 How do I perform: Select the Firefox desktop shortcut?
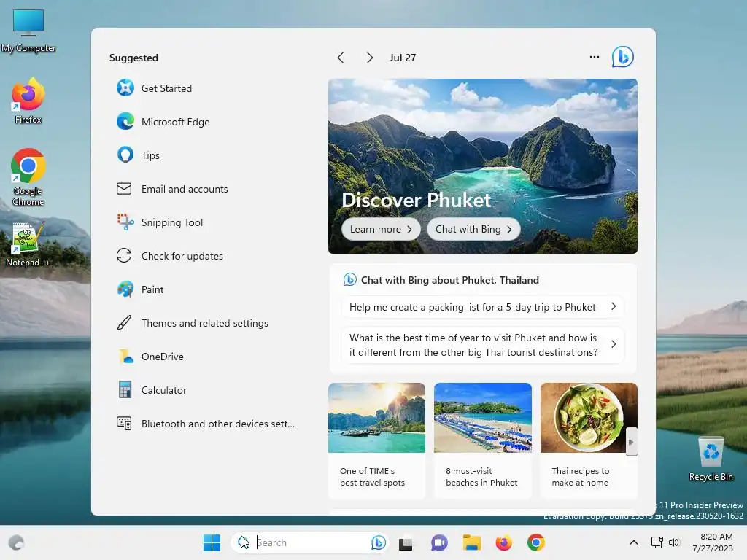coord(28,101)
